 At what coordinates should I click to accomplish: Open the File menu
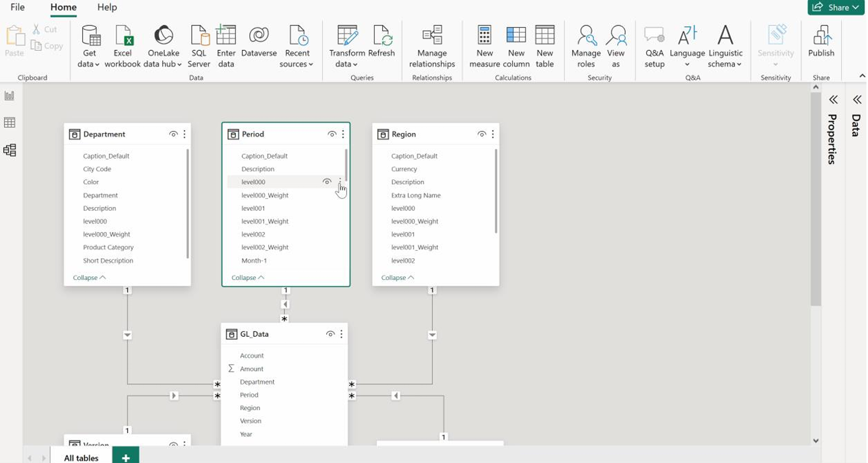[17, 7]
